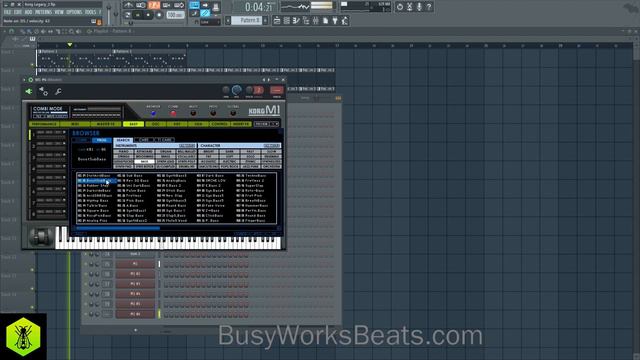Open the playlist view icon beside Pattern selector

pyautogui.click(x=277, y=20)
